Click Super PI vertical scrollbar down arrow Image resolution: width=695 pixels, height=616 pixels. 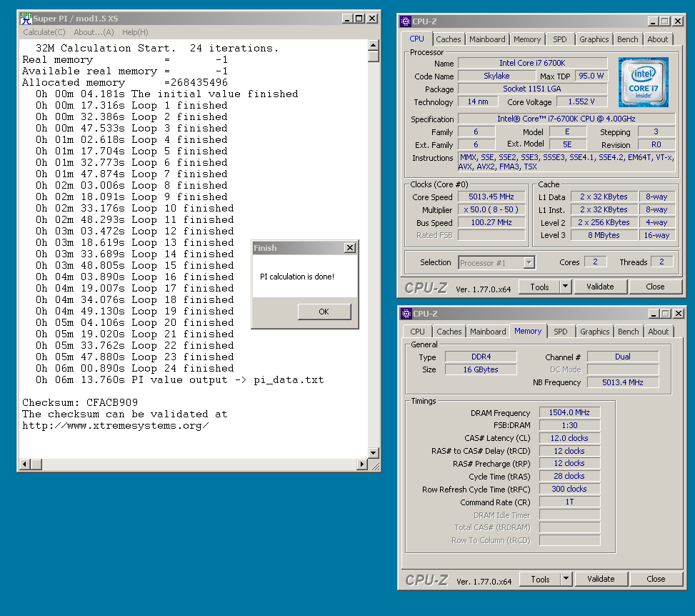pyautogui.click(x=373, y=453)
